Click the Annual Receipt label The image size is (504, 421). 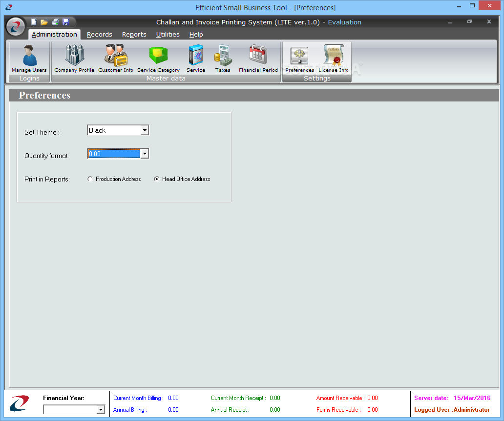(x=230, y=410)
